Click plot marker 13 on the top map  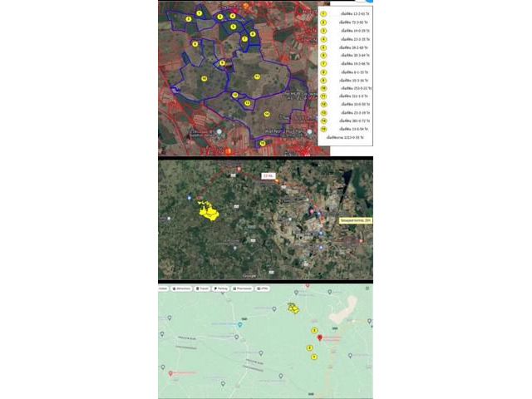point(248,103)
